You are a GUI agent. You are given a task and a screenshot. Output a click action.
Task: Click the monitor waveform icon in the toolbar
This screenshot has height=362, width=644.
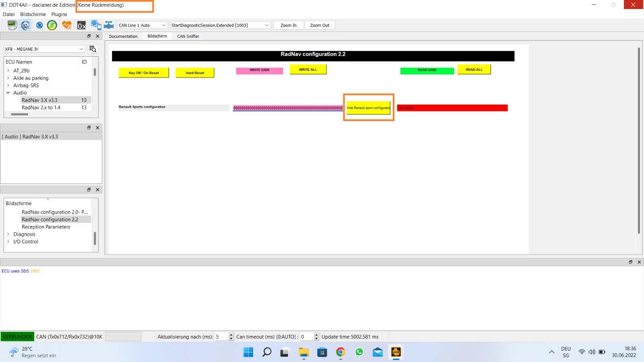coord(12,25)
